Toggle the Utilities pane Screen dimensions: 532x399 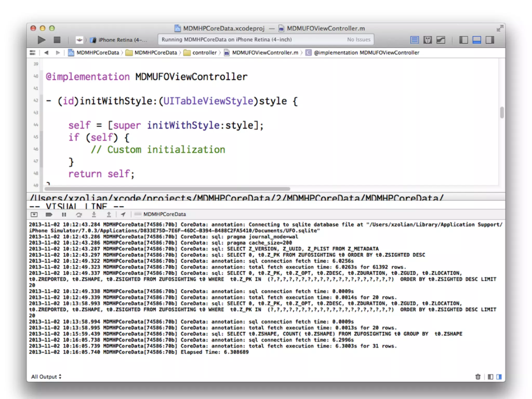(490, 40)
